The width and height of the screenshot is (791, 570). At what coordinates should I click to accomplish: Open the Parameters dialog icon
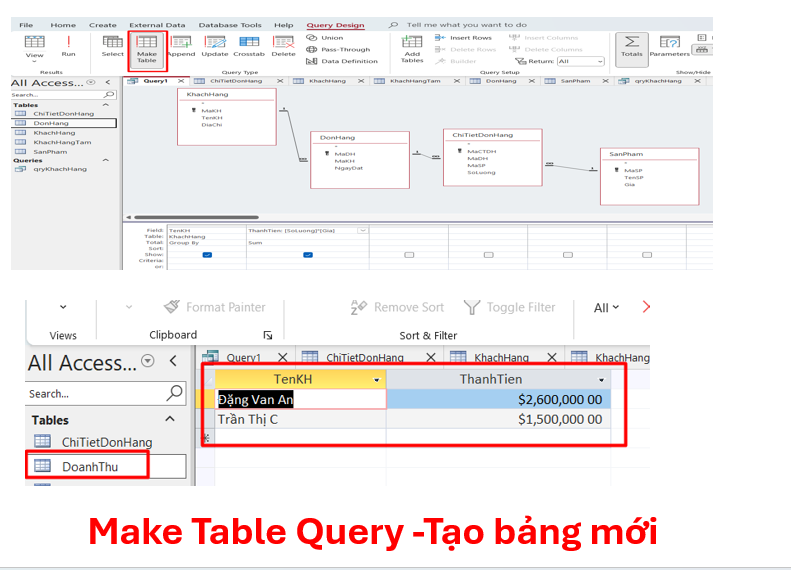669,46
